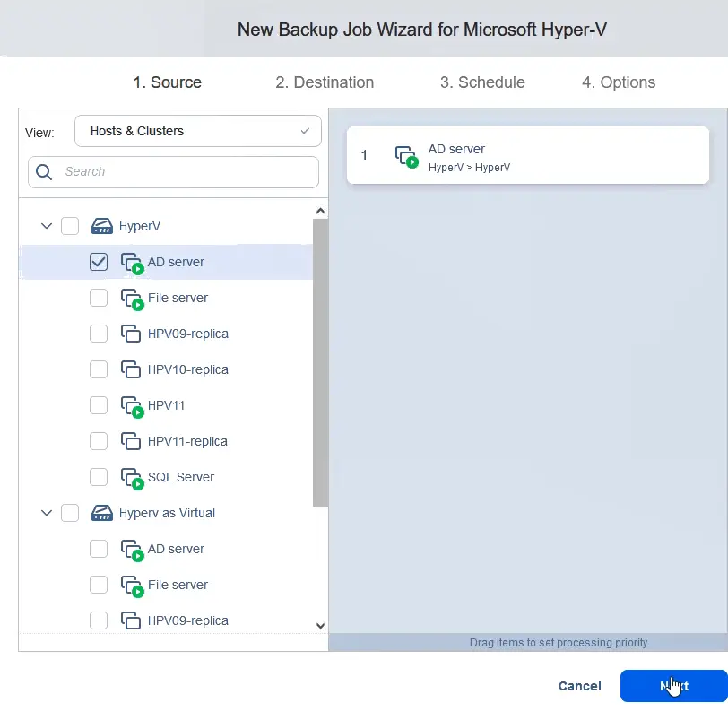Click the HPV09-replica VM icon under HyperV
Viewport: 728px width, 720px height.
tap(131, 334)
